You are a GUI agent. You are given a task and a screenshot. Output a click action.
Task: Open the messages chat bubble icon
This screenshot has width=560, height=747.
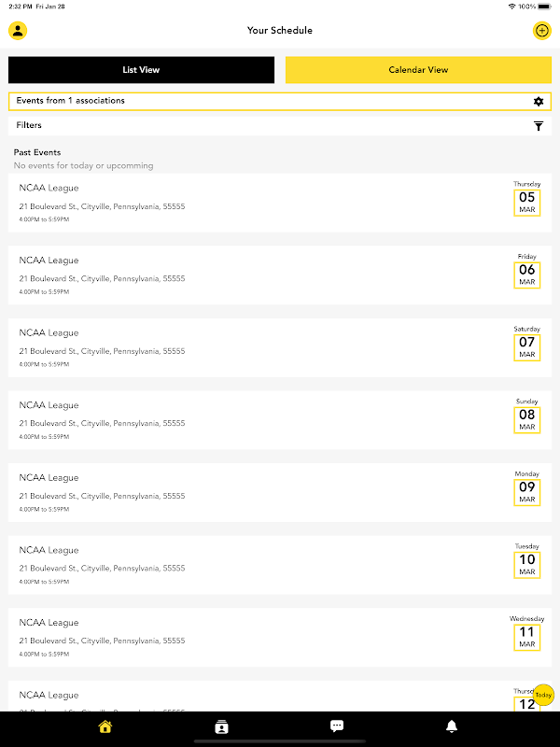[337, 726]
